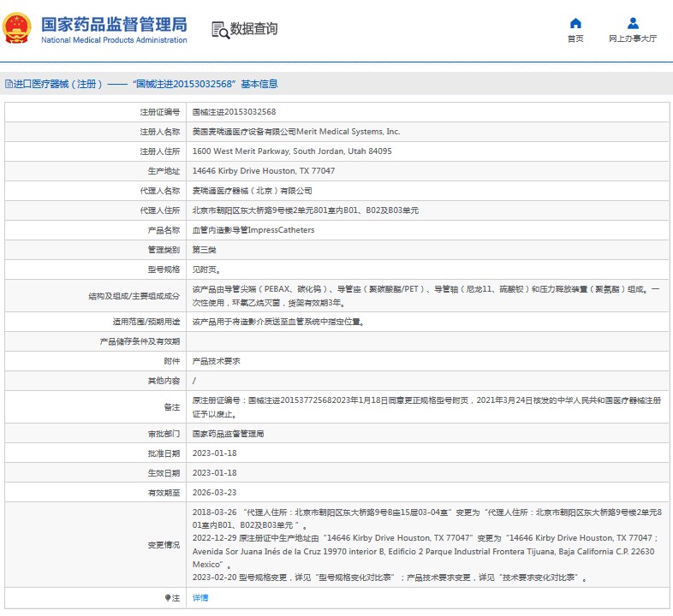Click the 变更情况 row label
The width and height of the screenshot is (673, 616).
click(x=164, y=545)
